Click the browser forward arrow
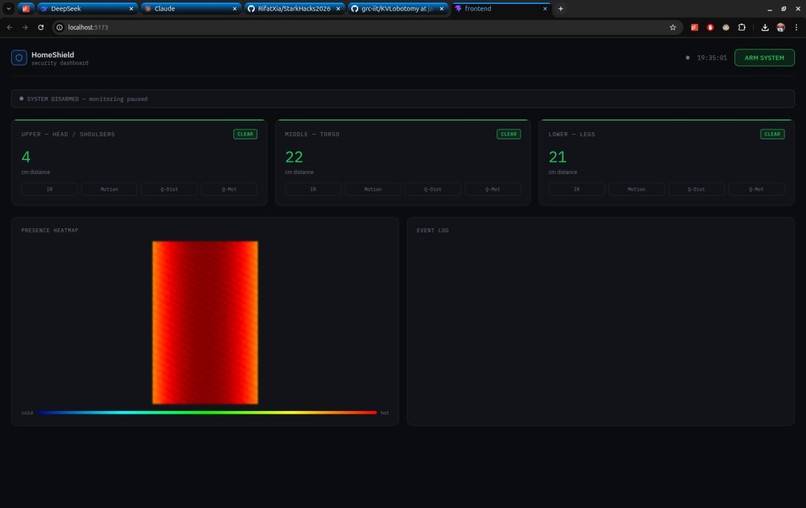This screenshot has width=806, height=508. pyautogui.click(x=25, y=27)
